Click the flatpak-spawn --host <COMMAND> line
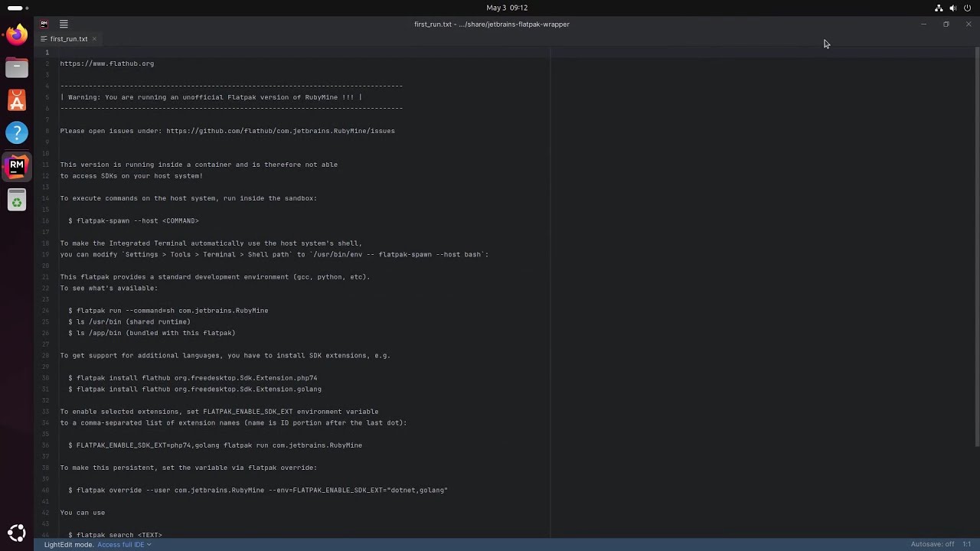The image size is (980, 551). [x=133, y=221]
